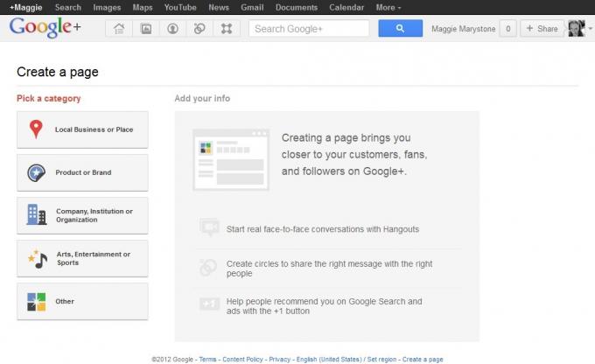This screenshot has width=595, height=364.
Task: Open YouTube in the top bar
Action: pos(180,7)
